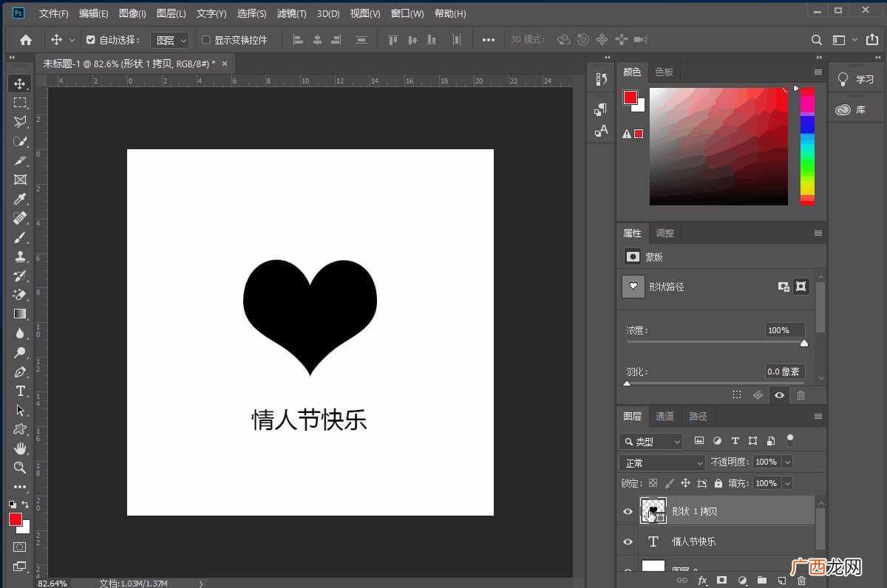Switch to the 色板 tab
Screen dimensions: 887x588
pos(664,72)
